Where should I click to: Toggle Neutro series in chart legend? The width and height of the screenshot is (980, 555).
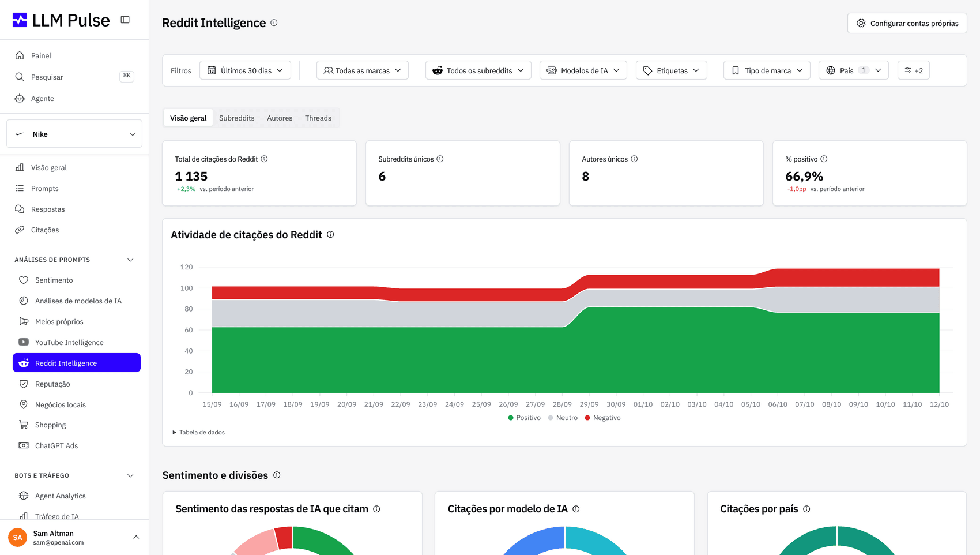563,418
